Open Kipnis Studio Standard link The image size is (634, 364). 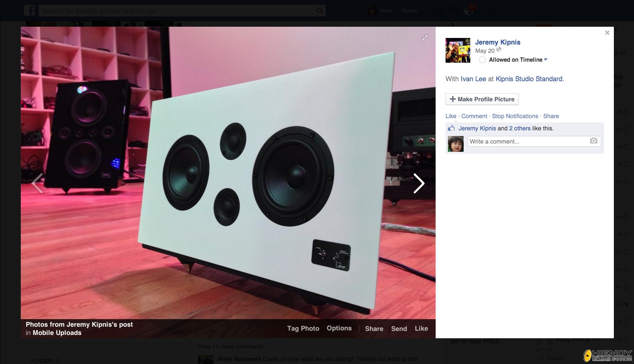pos(529,79)
